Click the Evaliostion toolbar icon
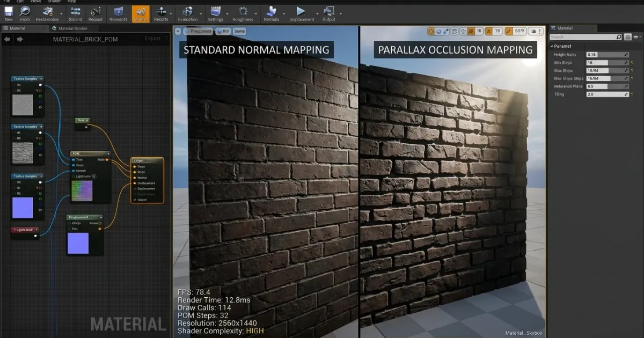The image size is (644, 338). pyautogui.click(x=188, y=11)
